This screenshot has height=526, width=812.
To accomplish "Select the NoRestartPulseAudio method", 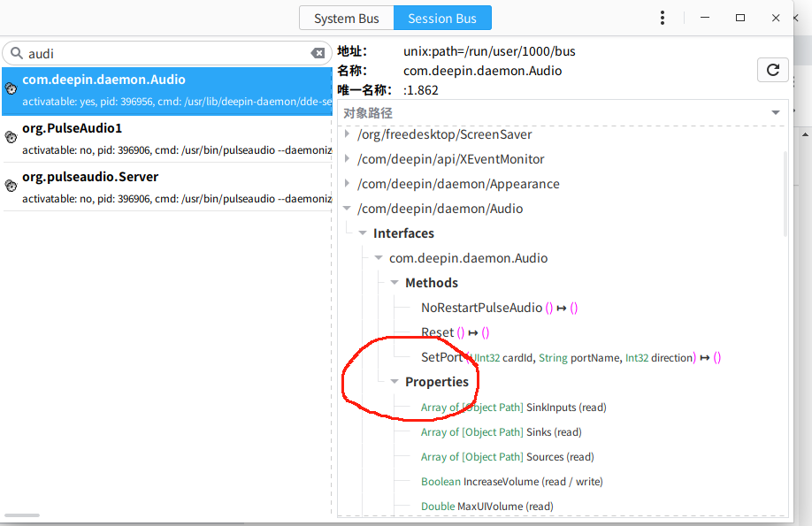I will click(x=499, y=308).
